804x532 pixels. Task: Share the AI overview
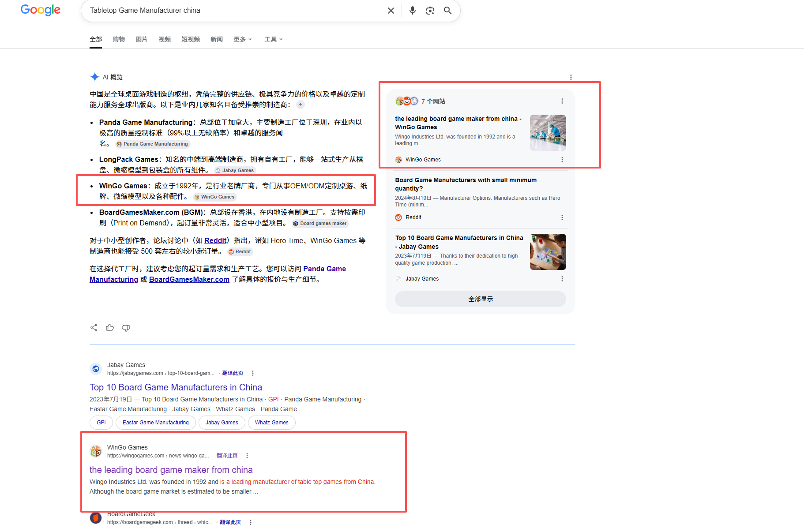click(x=94, y=327)
